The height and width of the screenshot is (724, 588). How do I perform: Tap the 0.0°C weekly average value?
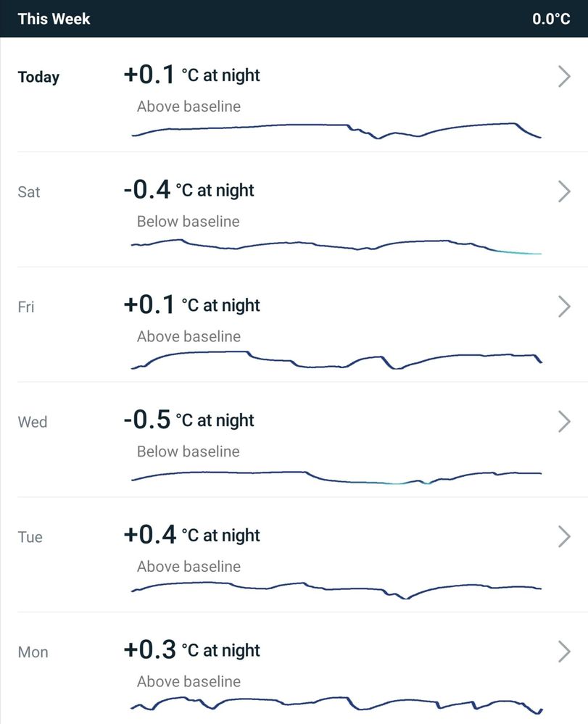[551, 19]
